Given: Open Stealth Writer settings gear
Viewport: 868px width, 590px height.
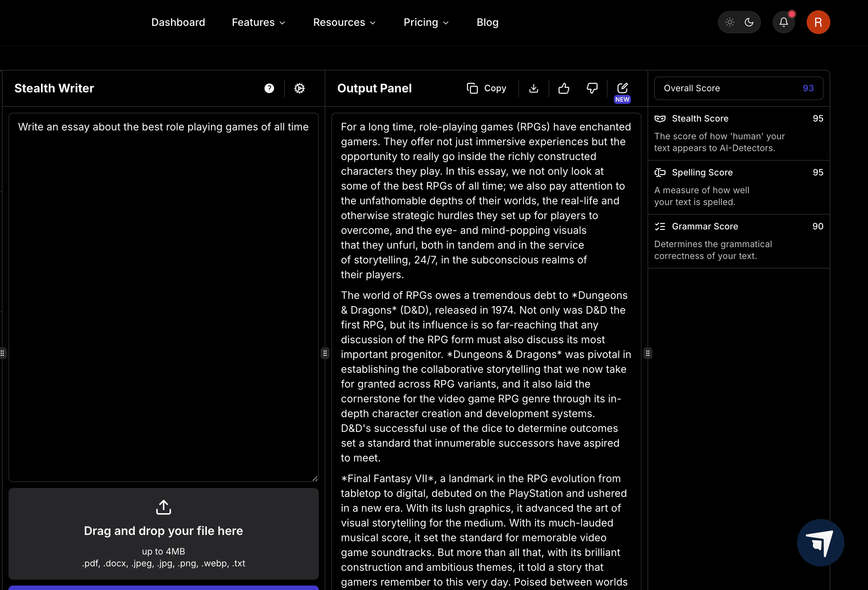Looking at the screenshot, I should 299,88.
